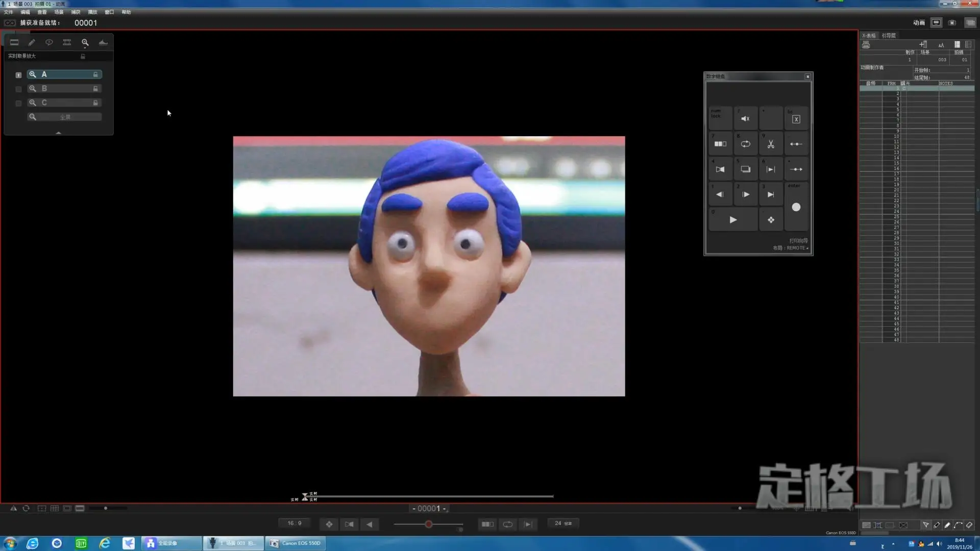Enable checkbox for magnification preset A
The height and width of the screenshot is (551, 980).
(18, 75)
